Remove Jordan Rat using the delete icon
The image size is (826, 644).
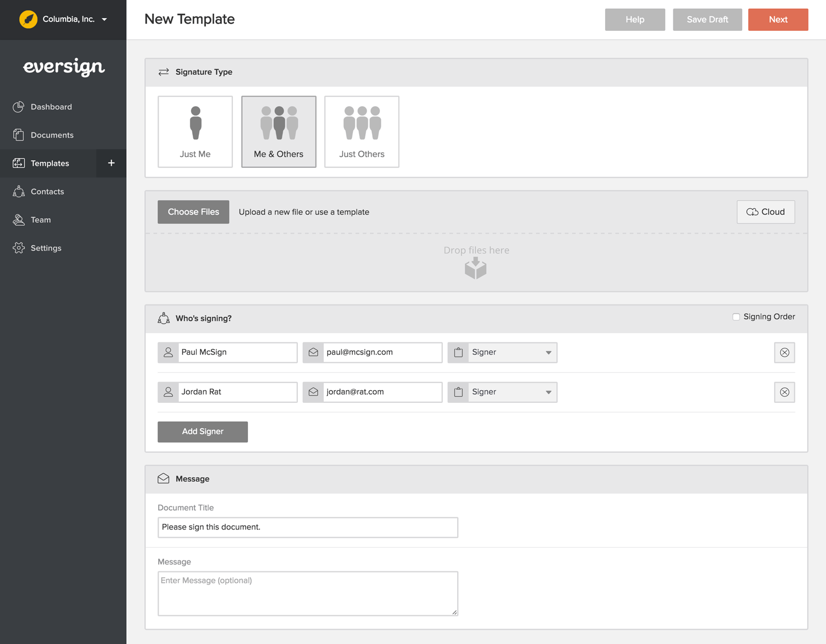[x=784, y=392]
